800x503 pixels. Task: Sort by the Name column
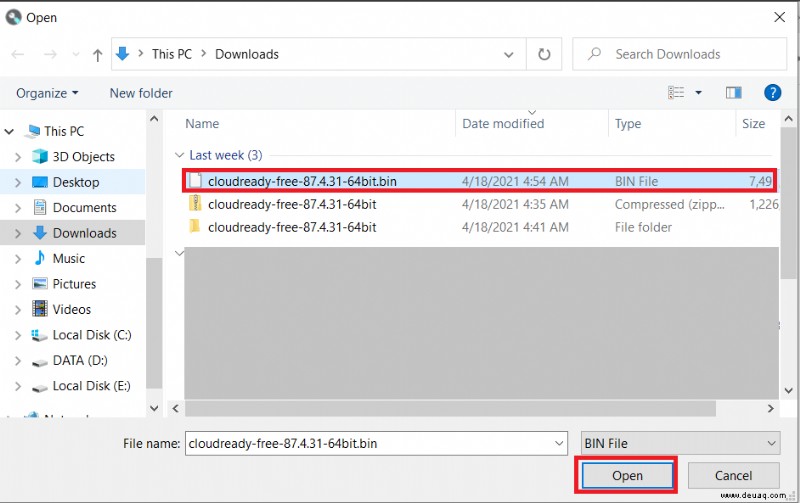202,124
